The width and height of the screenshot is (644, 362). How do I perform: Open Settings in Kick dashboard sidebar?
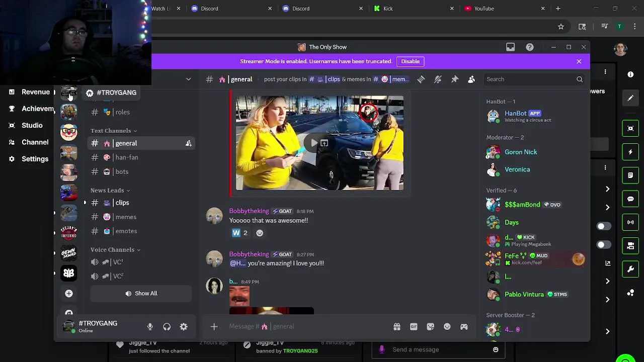pos(29,159)
